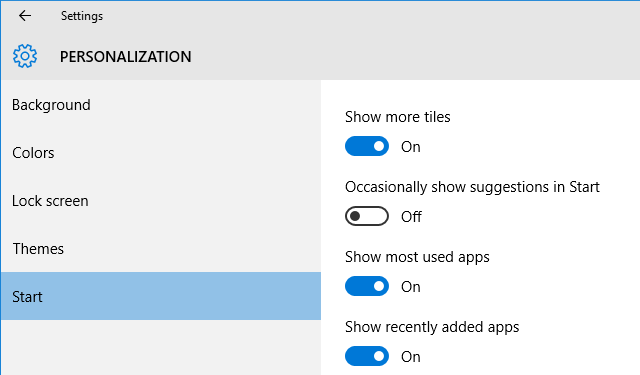This screenshot has width=640, height=375.
Task: Select the highlighted Start sidebar item
Action: 161,296
